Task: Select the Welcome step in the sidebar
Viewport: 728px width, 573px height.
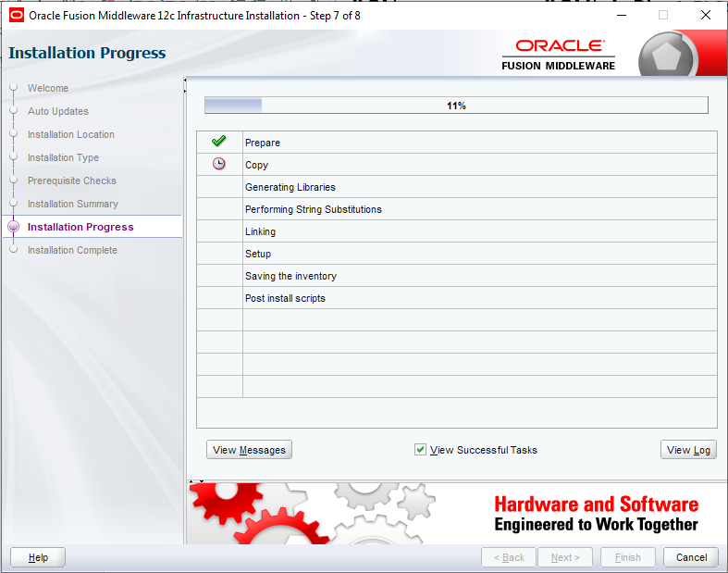Action: [48, 88]
